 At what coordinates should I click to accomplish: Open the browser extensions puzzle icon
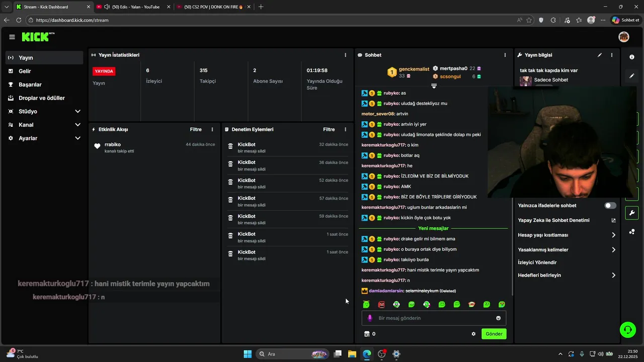[x=553, y=20]
